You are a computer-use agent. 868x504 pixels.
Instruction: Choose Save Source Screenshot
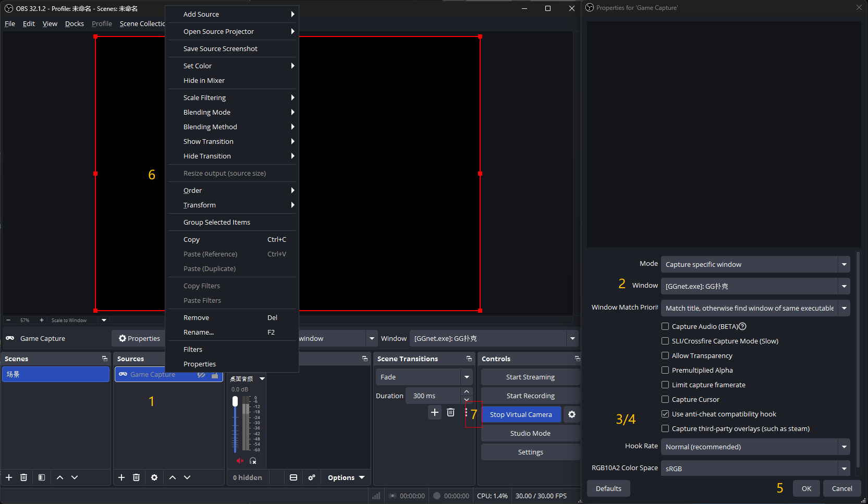(x=232, y=48)
